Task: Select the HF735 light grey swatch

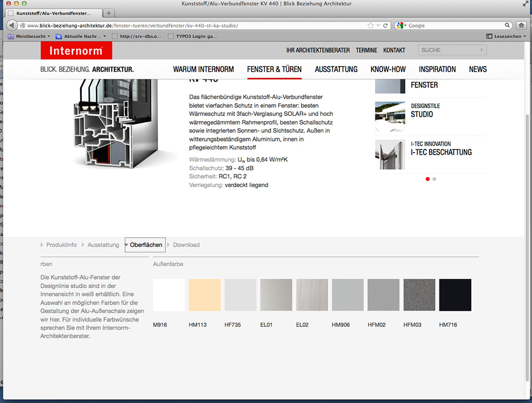Action: pos(240,295)
